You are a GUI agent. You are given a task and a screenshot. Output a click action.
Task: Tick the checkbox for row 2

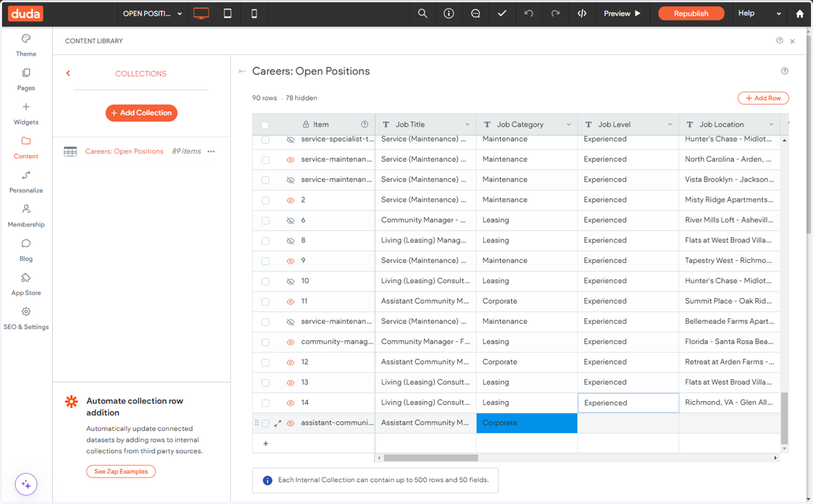(x=265, y=200)
